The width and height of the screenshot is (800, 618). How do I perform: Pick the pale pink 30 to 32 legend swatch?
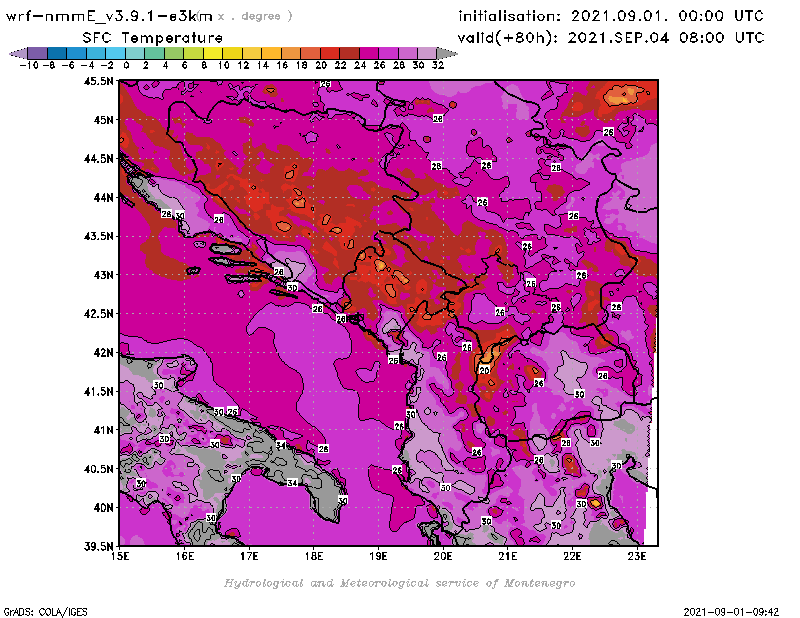[427, 53]
